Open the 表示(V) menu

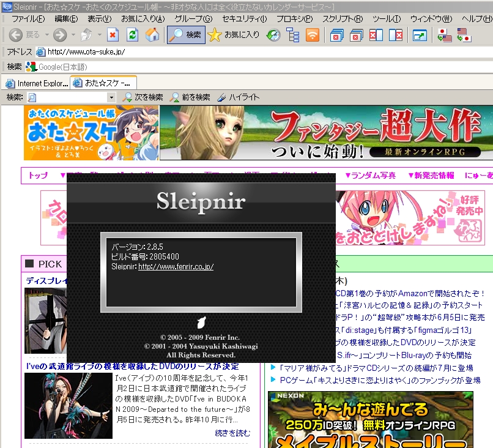[99, 19]
